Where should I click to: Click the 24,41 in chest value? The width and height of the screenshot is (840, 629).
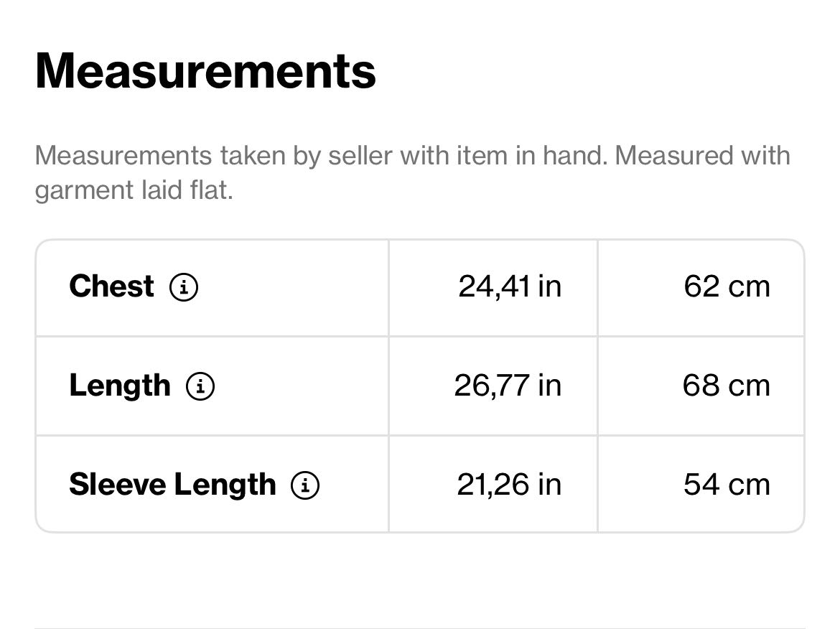tap(510, 286)
